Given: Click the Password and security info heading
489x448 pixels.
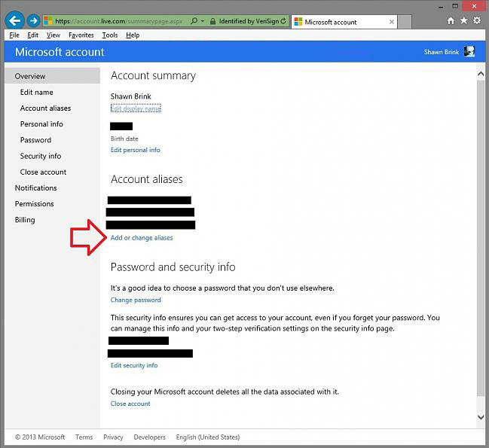Looking at the screenshot, I should pyautogui.click(x=173, y=267).
